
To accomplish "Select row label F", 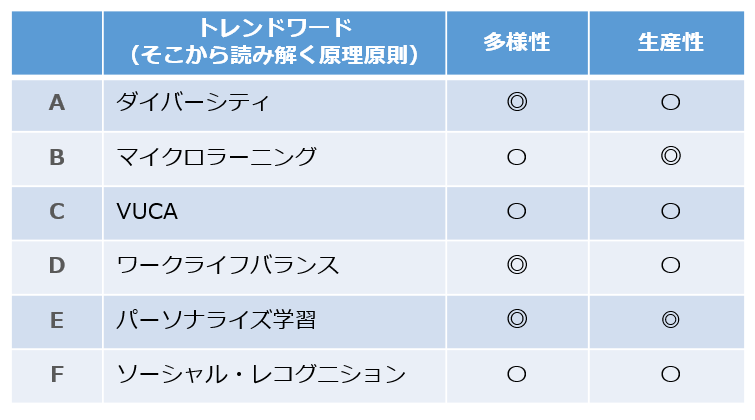I will click(x=57, y=376).
